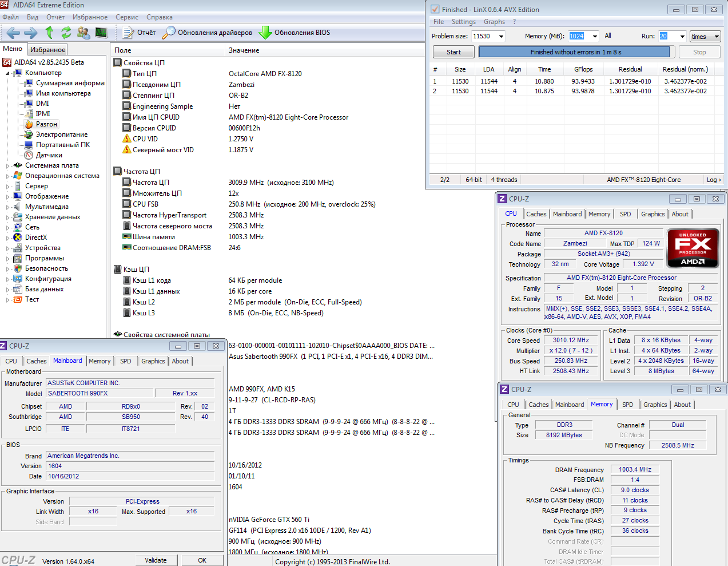
Task: Open the system monitor graph toolbar icon
Action: pos(101,33)
